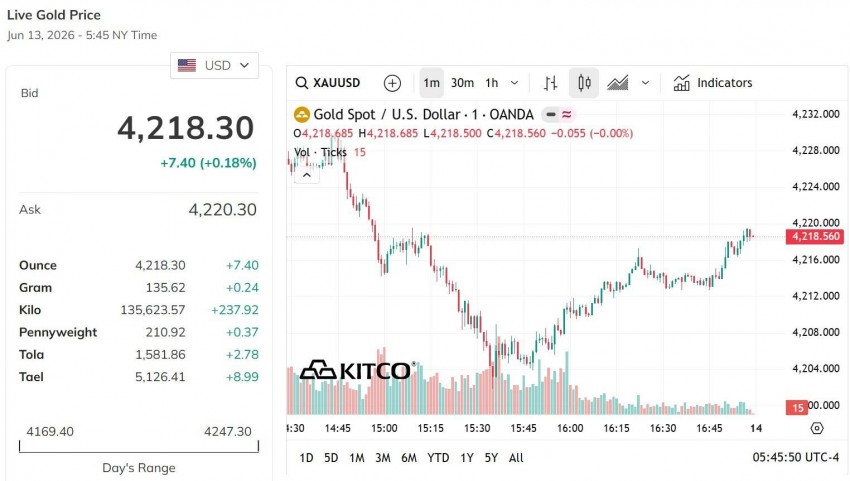Expand more chart styles chevron
The image size is (850, 481).
coord(645,83)
